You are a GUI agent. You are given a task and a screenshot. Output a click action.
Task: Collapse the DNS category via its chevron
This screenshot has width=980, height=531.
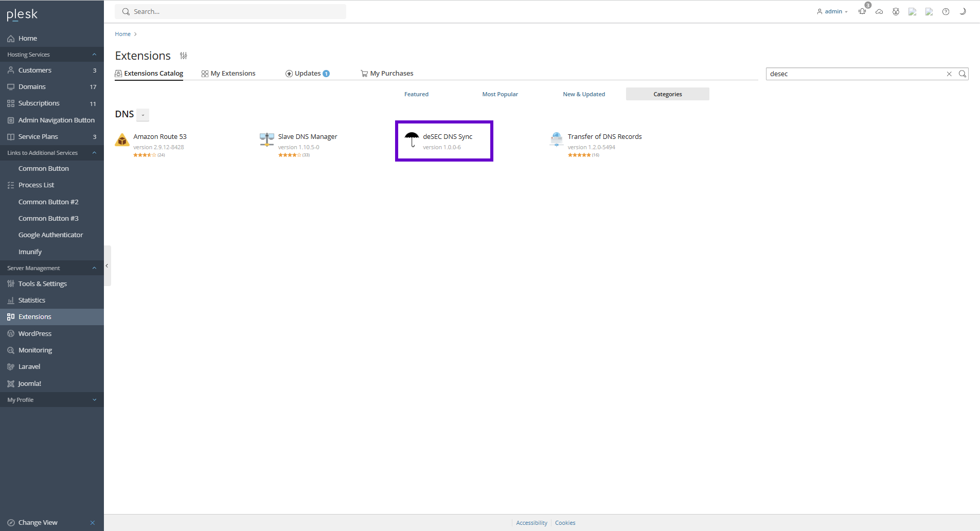[x=142, y=115]
